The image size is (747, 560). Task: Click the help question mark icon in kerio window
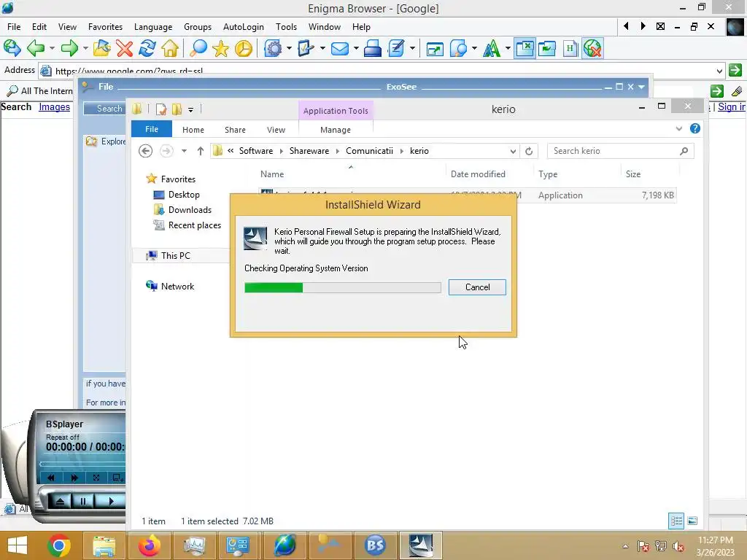click(695, 128)
